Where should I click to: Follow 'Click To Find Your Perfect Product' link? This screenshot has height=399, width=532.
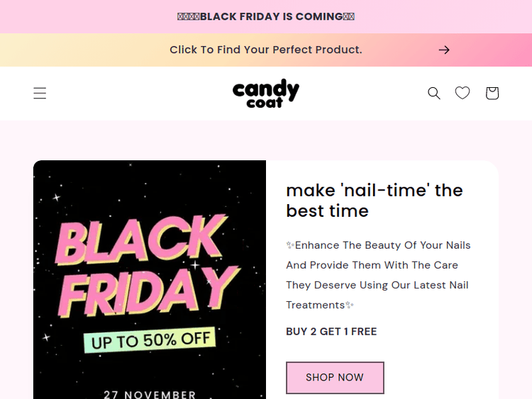click(x=266, y=50)
